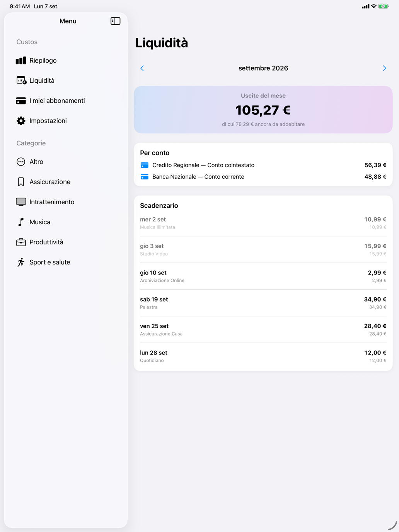Click Studio Video subscription name
The height and width of the screenshot is (532, 399).
[x=154, y=254]
